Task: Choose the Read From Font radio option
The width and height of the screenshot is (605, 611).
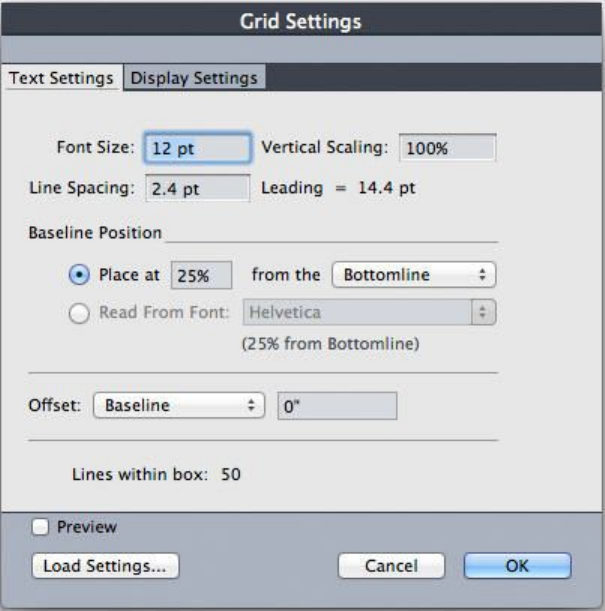Action: (82, 312)
